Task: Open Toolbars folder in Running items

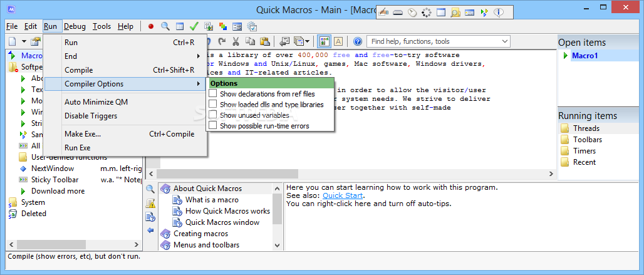Action: coord(588,140)
